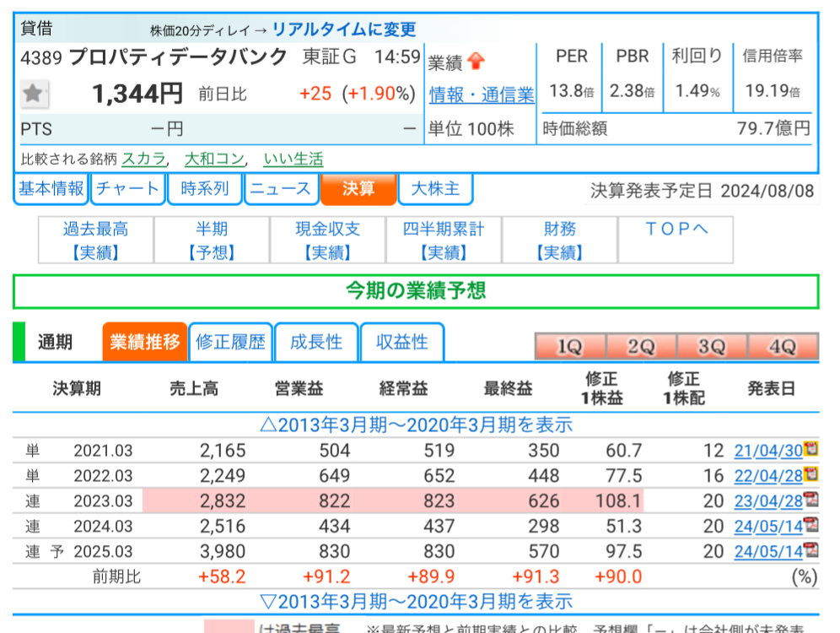Click the 時価総額 value 79.7億円
This screenshot has width=840, height=633.
pyautogui.click(x=773, y=128)
